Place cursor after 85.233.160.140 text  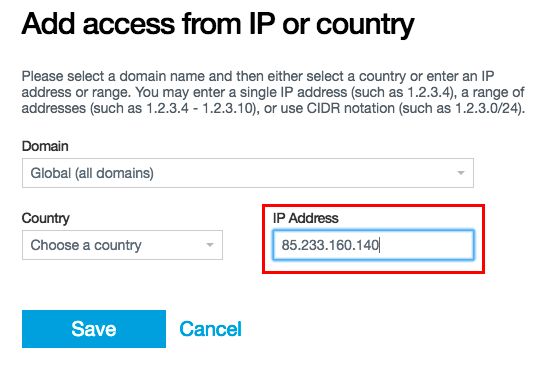pyautogui.click(x=380, y=245)
